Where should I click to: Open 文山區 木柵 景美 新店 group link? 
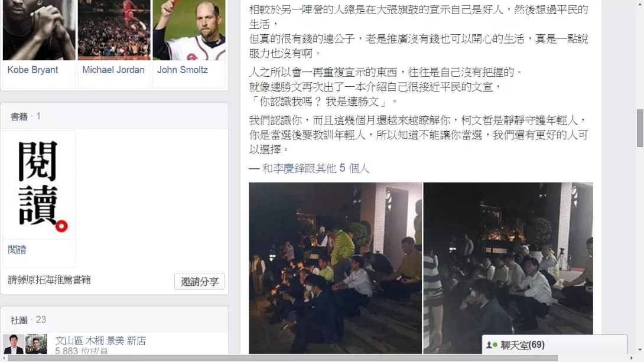pyautogui.click(x=100, y=340)
